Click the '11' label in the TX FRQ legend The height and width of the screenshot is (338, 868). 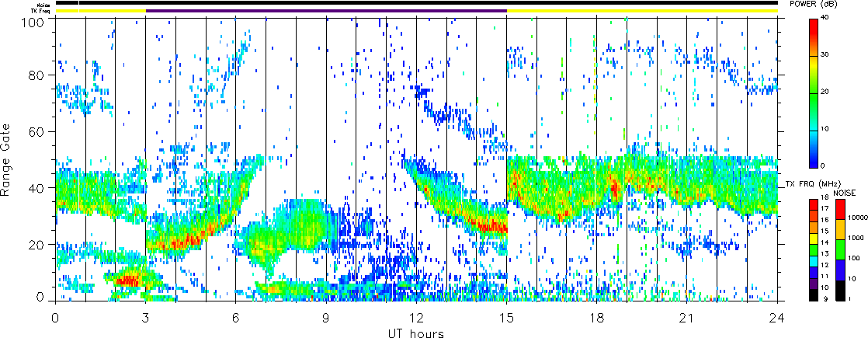[x=825, y=276]
